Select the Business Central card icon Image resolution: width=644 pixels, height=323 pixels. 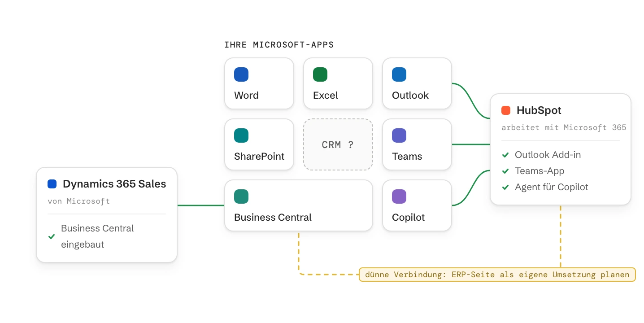241,196
